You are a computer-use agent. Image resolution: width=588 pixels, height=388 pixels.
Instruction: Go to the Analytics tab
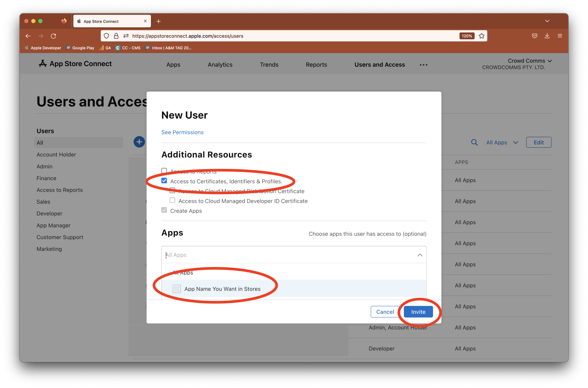pyautogui.click(x=220, y=65)
